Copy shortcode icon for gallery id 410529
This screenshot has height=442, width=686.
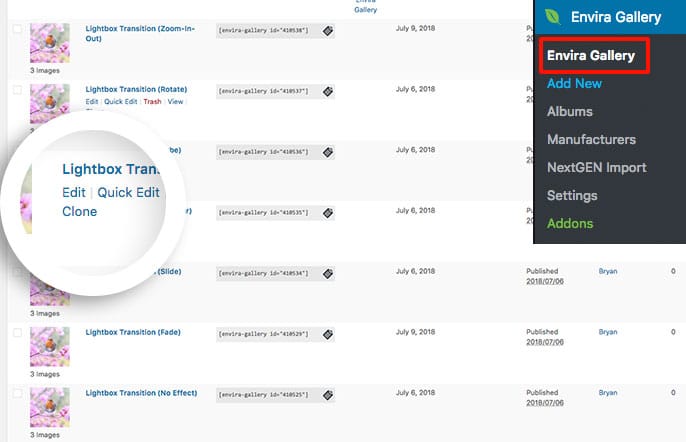click(x=328, y=335)
